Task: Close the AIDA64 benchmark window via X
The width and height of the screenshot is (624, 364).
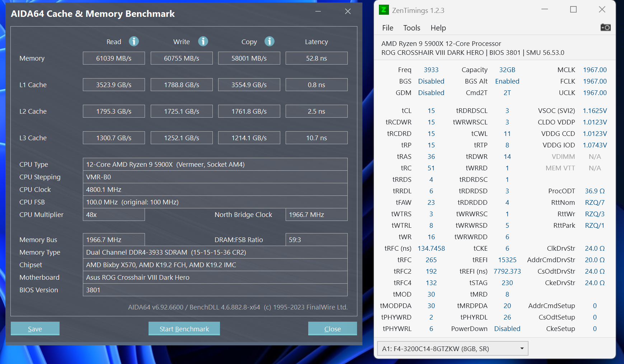Action: pyautogui.click(x=348, y=11)
